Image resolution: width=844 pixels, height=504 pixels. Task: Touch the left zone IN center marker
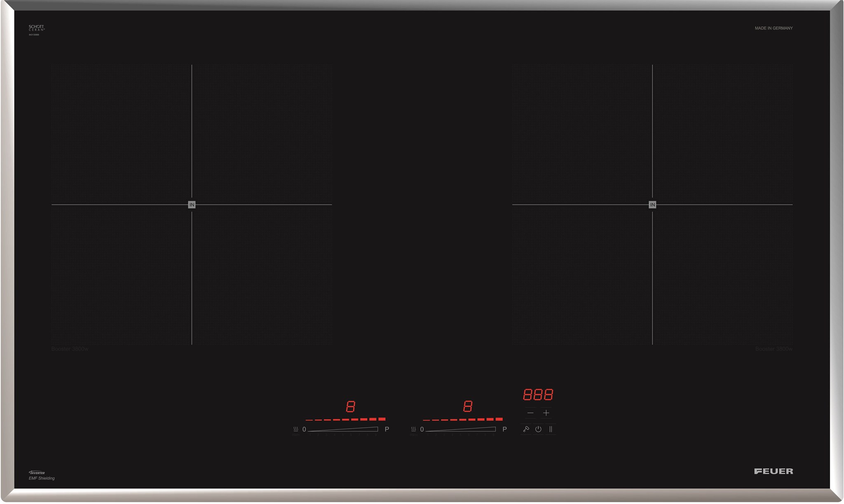[x=192, y=205]
